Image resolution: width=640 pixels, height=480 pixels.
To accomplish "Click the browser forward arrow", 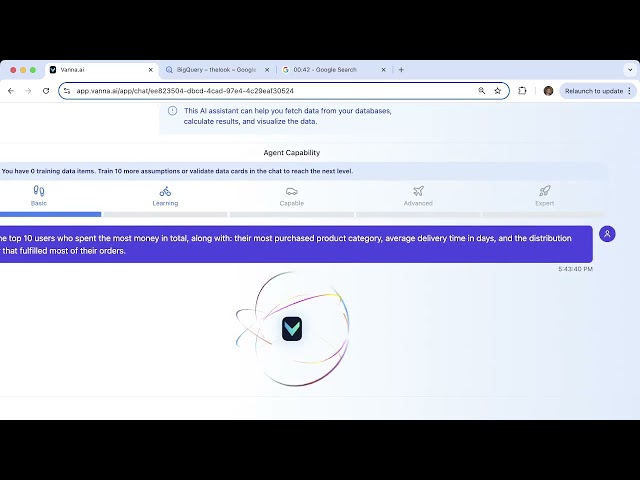I will pos(28,91).
